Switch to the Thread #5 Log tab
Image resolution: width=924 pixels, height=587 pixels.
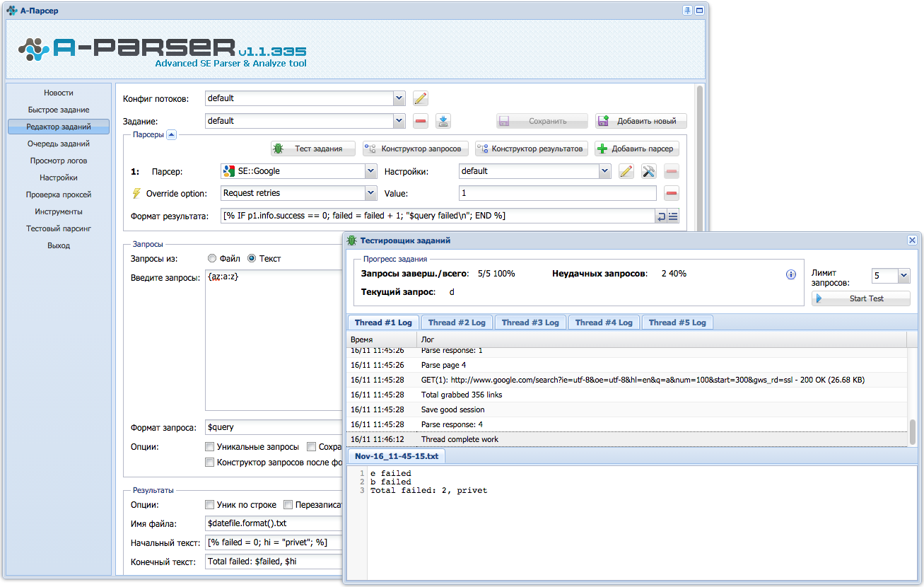coord(677,322)
